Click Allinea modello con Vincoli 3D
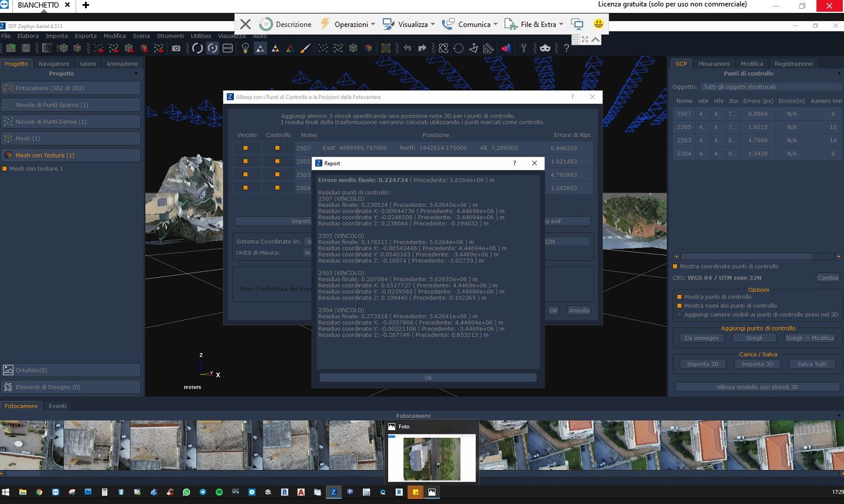 coord(757,387)
